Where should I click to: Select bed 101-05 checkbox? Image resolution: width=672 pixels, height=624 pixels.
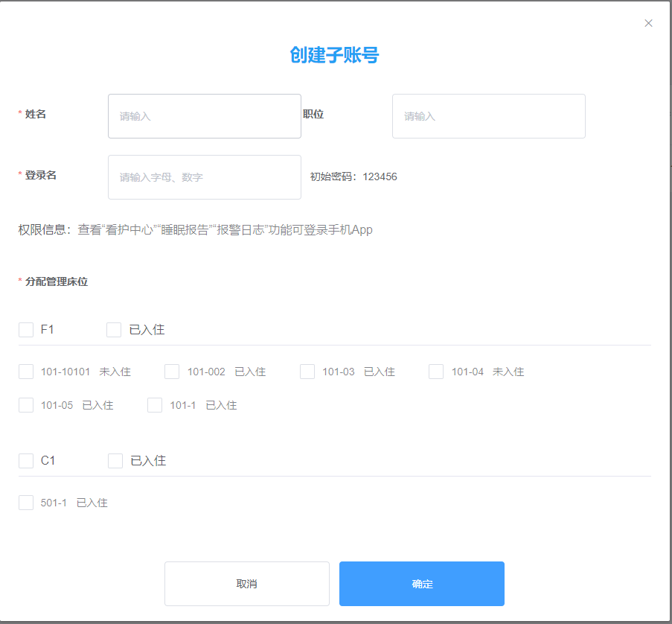(x=26, y=404)
